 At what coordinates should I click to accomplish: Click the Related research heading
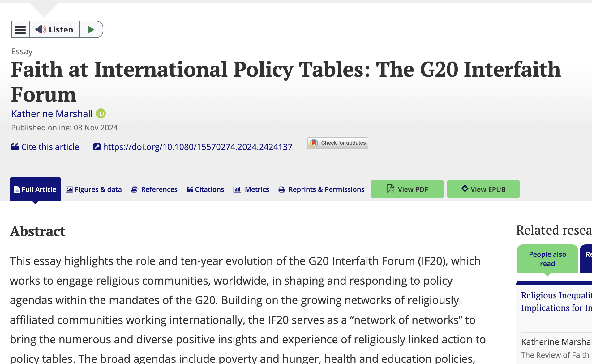click(x=554, y=230)
